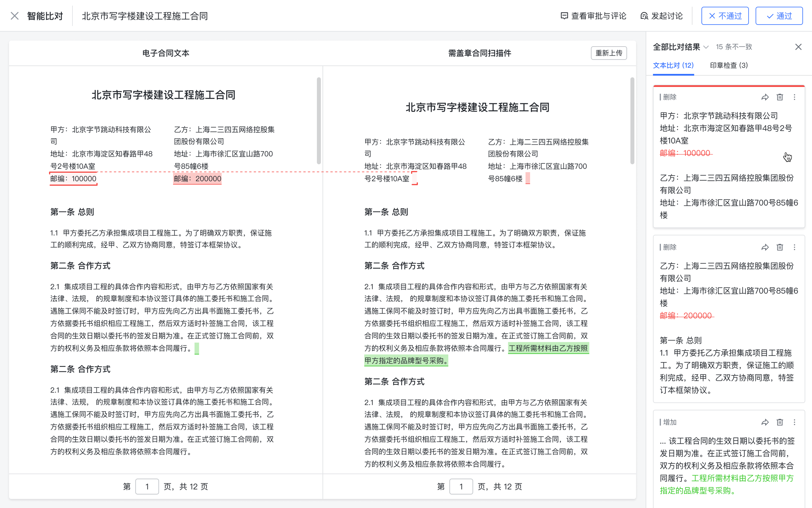Approve with the 通过 button
Screen dimensions: 812x508
(779, 16)
